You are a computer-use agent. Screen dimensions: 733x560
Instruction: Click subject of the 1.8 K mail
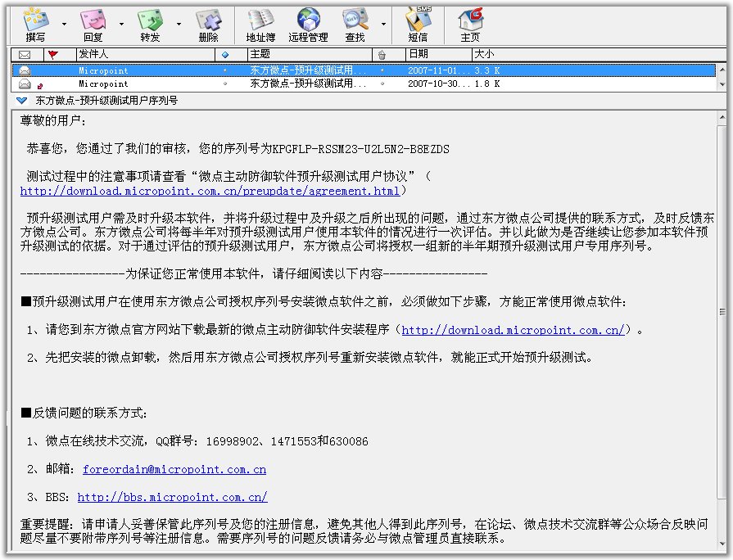[x=308, y=84]
